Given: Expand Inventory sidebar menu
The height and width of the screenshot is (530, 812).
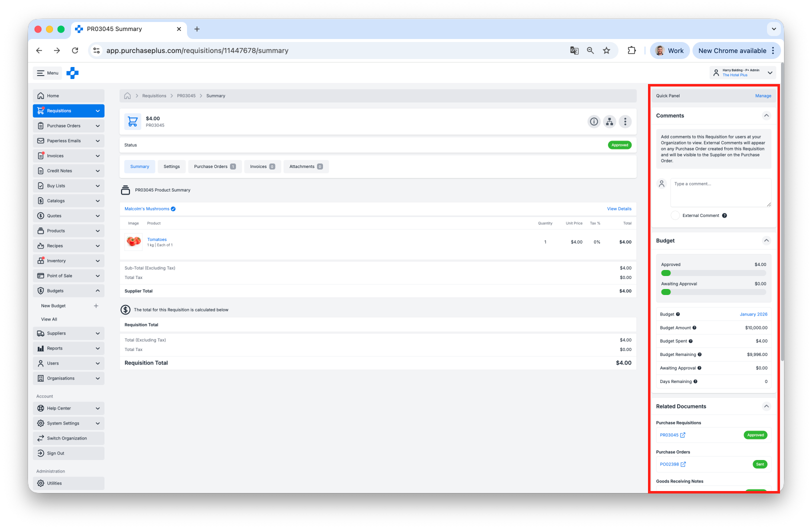Looking at the screenshot, I should click(x=68, y=261).
